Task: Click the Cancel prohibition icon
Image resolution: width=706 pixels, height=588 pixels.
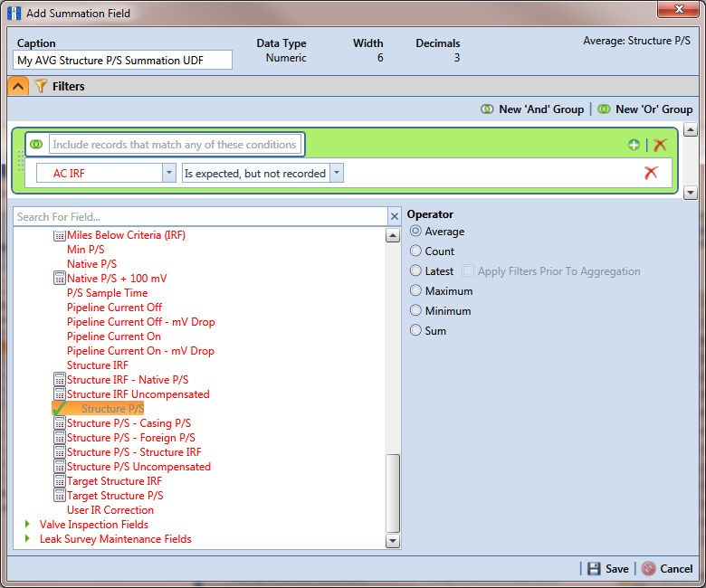Action: (648, 569)
